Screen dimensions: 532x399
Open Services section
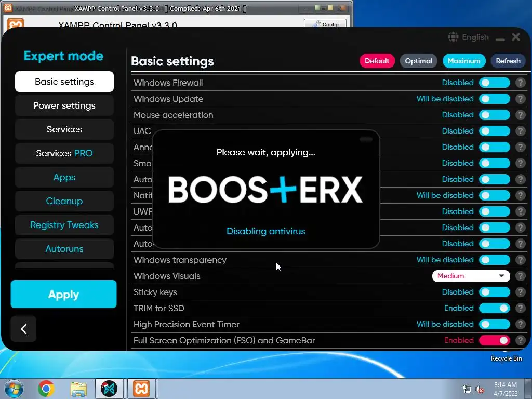coord(64,129)
